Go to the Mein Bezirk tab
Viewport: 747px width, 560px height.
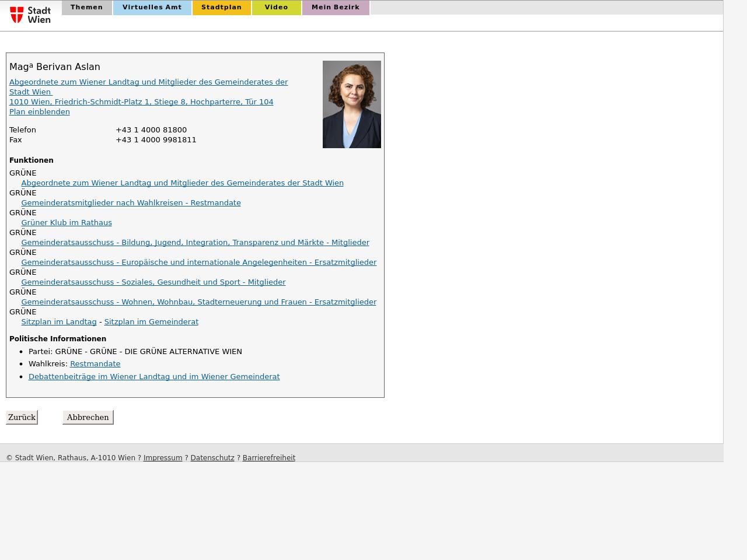click(335, 8)
